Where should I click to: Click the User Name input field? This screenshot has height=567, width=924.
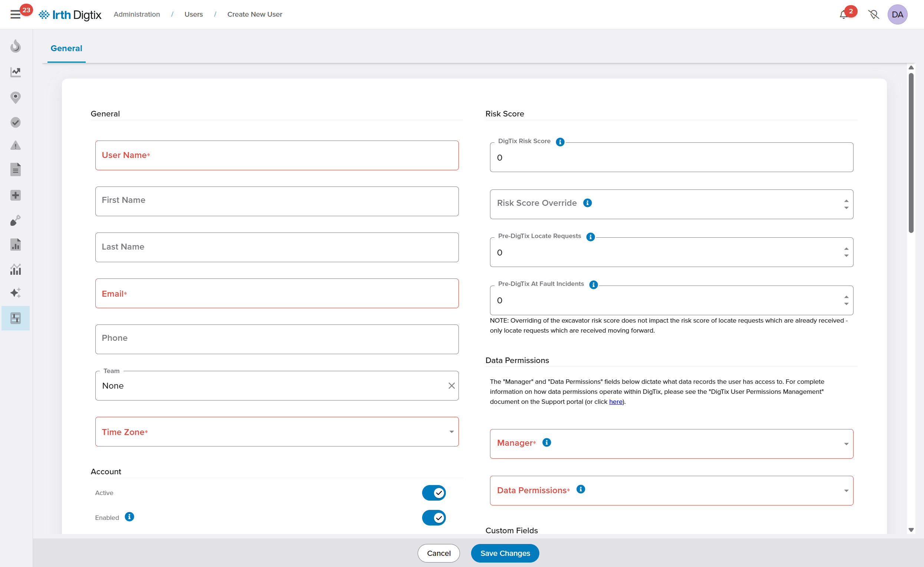tap(277, 155)
